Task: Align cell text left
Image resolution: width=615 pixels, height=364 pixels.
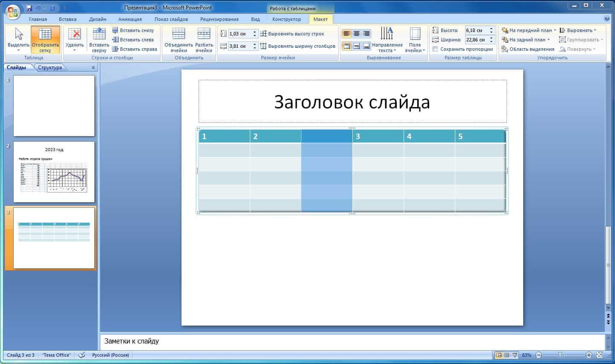Action: pos(346,34)
